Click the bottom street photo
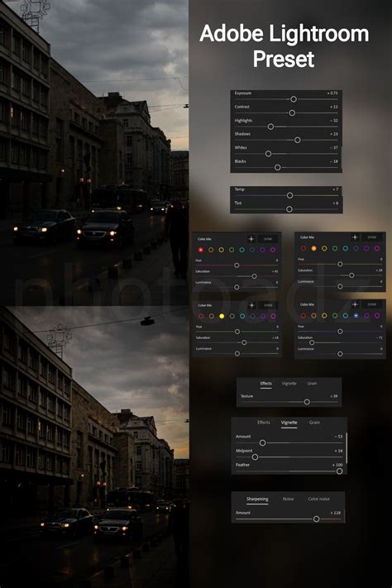 point(94,447)
